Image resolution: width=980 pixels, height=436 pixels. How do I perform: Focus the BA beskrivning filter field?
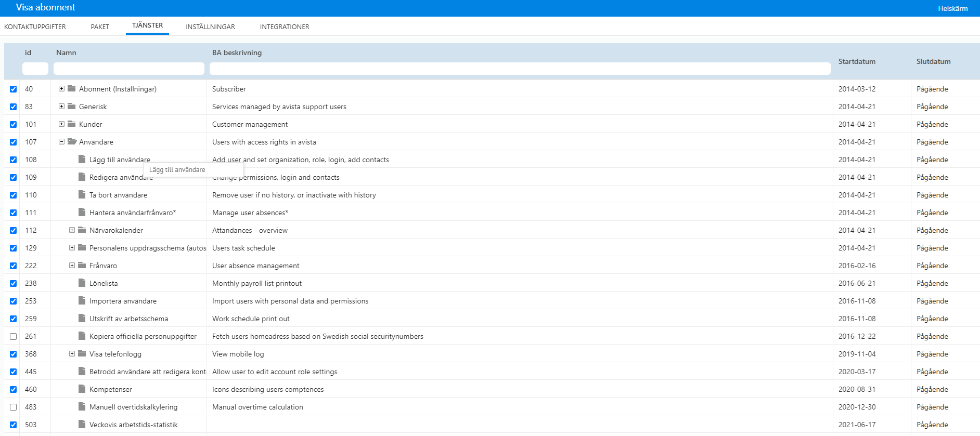[520, 69]
